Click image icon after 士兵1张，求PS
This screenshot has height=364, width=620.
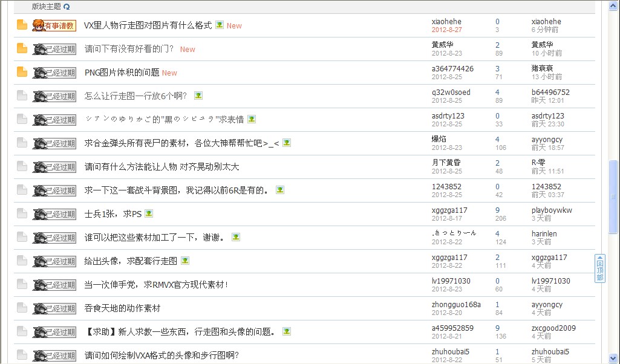pyautogui.click(x=149, y=213)
